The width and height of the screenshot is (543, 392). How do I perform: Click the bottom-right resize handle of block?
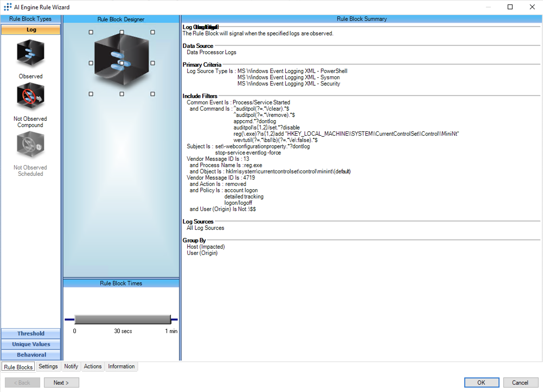pyautogui.click(x=153, y=94)
